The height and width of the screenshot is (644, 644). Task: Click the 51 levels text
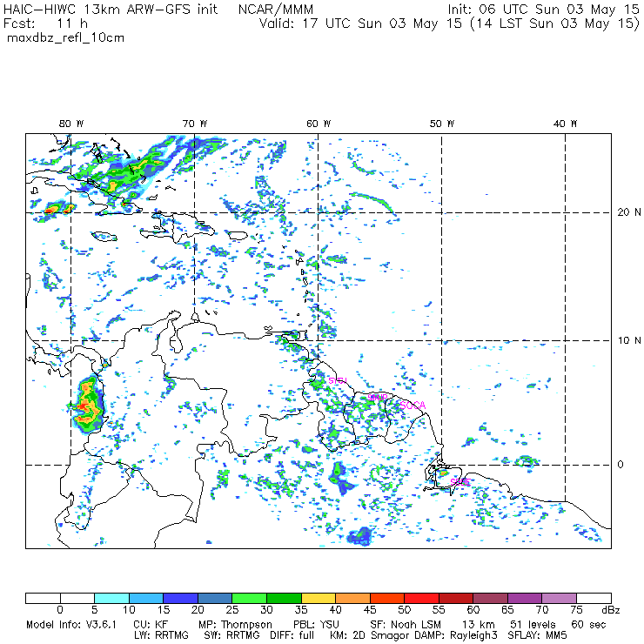click(x=533, y=625)
